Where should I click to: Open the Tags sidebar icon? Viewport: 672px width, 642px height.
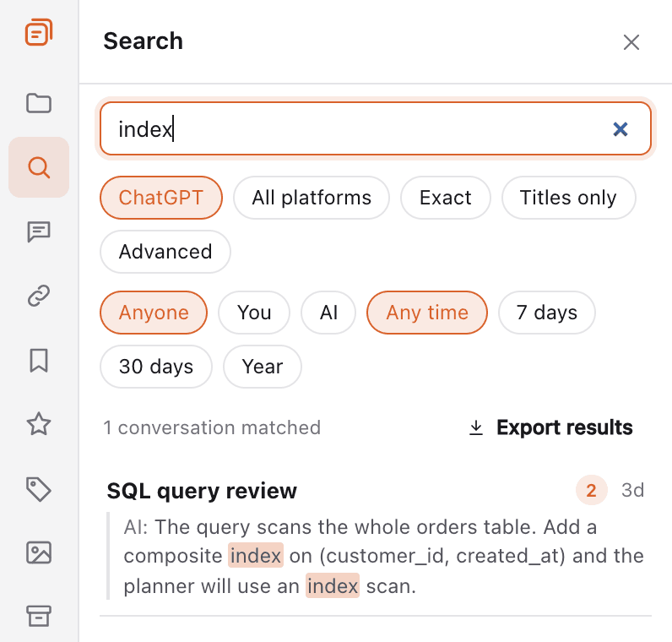point(39,489)
